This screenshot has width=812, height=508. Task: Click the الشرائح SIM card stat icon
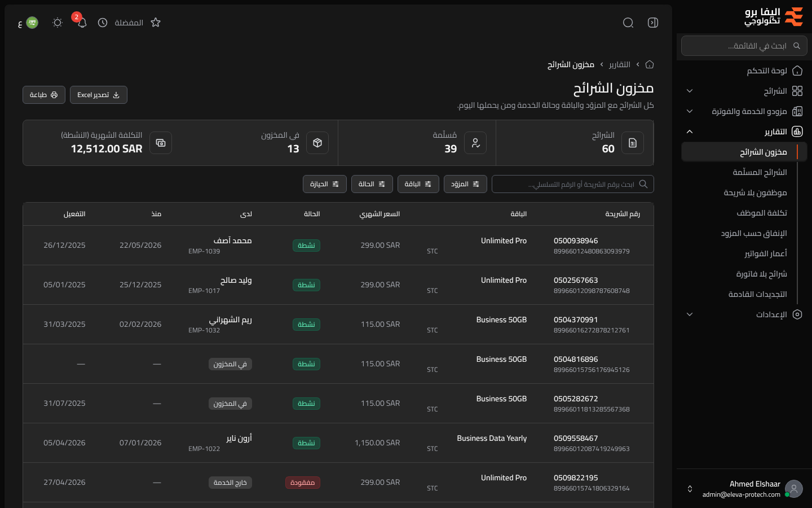tap(633, 143)
